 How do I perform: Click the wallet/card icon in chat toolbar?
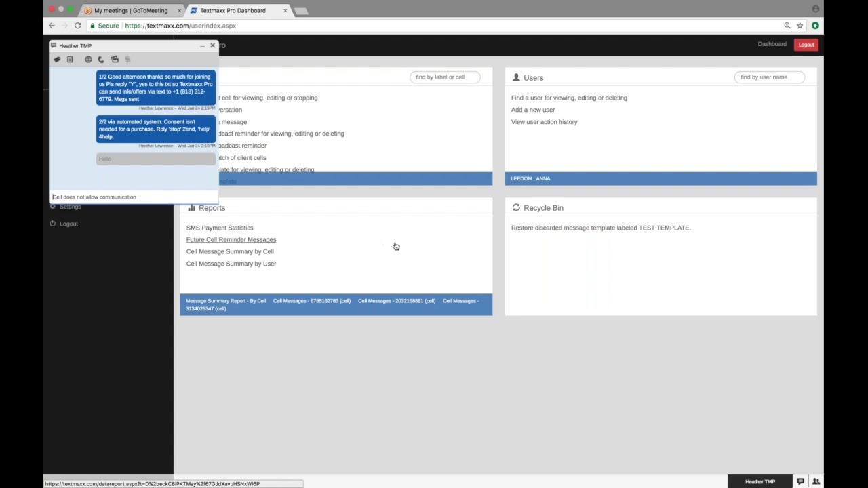[115, 60]
